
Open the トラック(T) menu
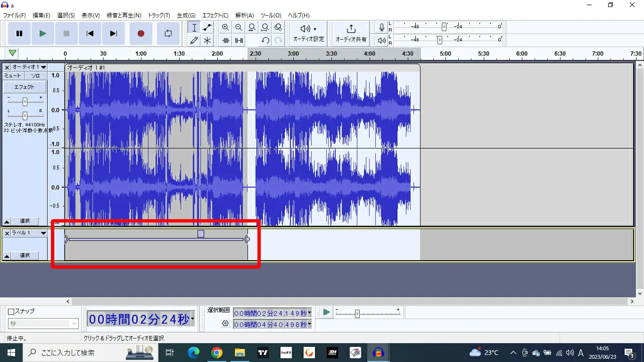[x=159, y=16]
